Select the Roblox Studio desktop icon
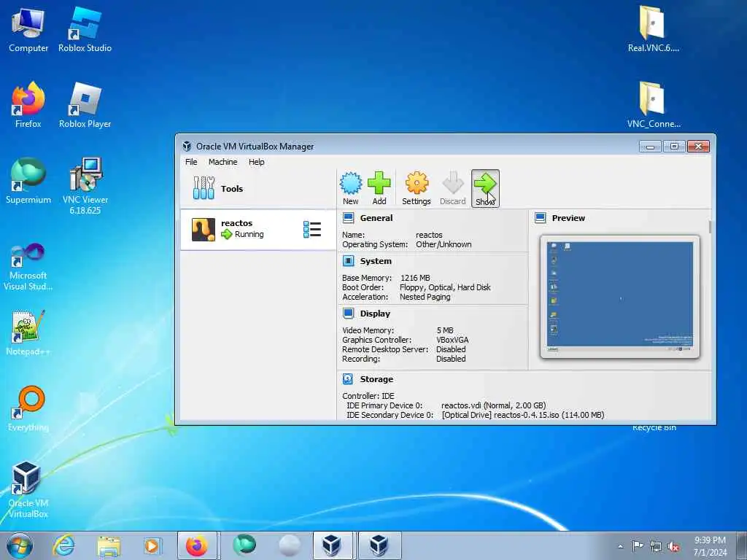This screenshot has width=747, height=560. (85, 31)
